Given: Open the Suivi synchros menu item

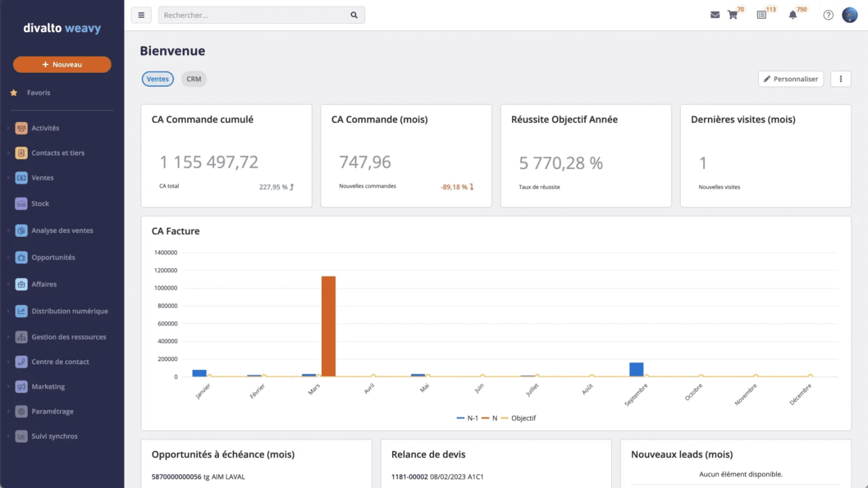Looking at the screenshot, I should pos(55,436).
